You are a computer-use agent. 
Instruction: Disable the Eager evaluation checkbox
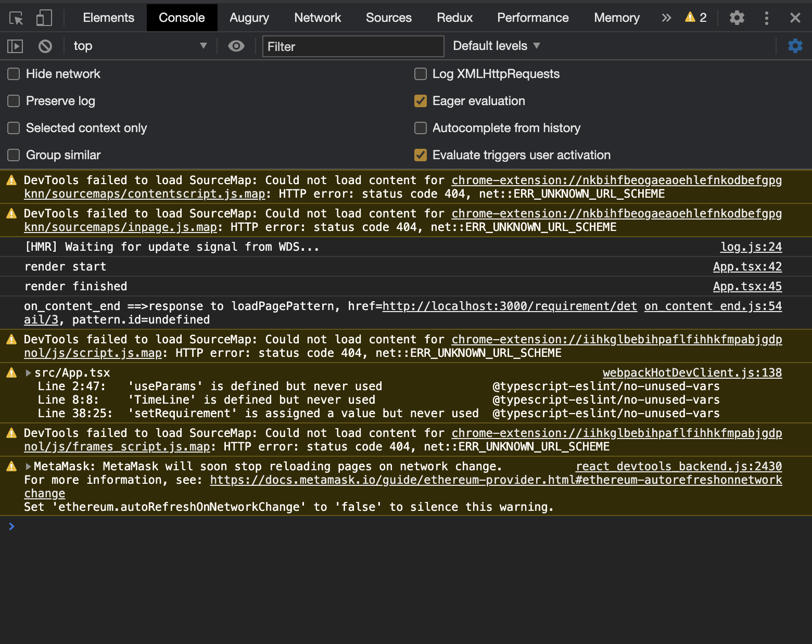pos(421,101)
